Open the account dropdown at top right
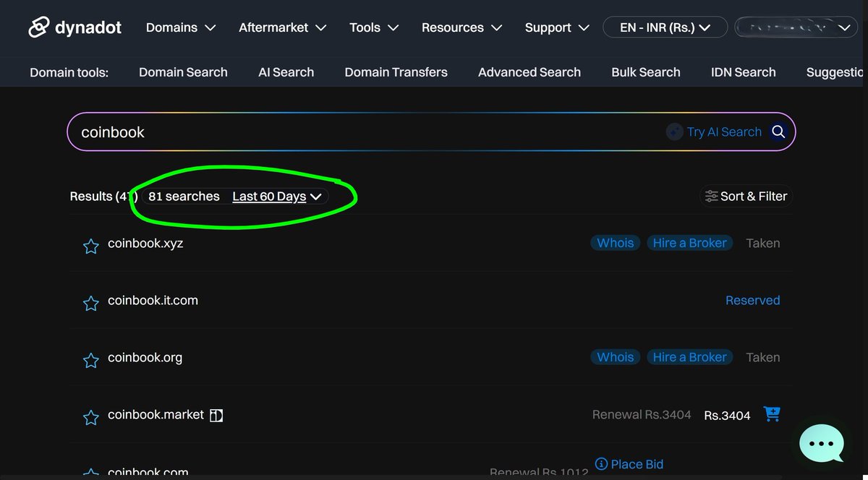Screen dimensions: 868x480 pyautogui.click(x=796, y=27)
